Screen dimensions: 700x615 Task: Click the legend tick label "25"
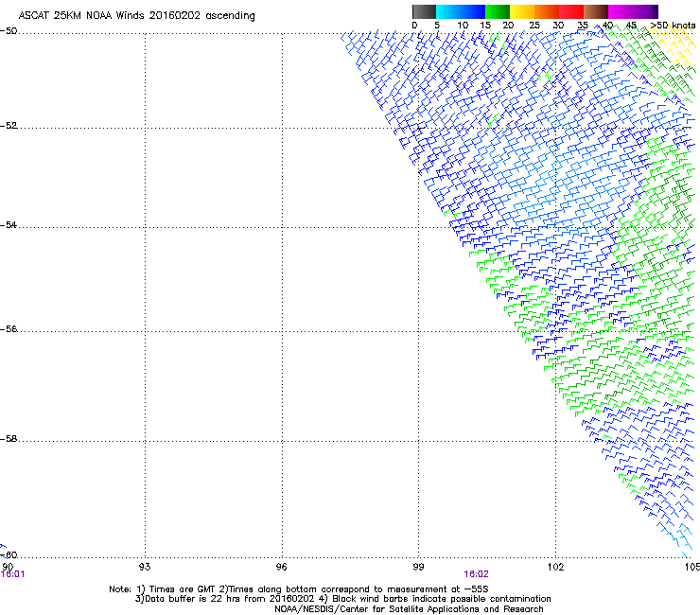(534, 25)
